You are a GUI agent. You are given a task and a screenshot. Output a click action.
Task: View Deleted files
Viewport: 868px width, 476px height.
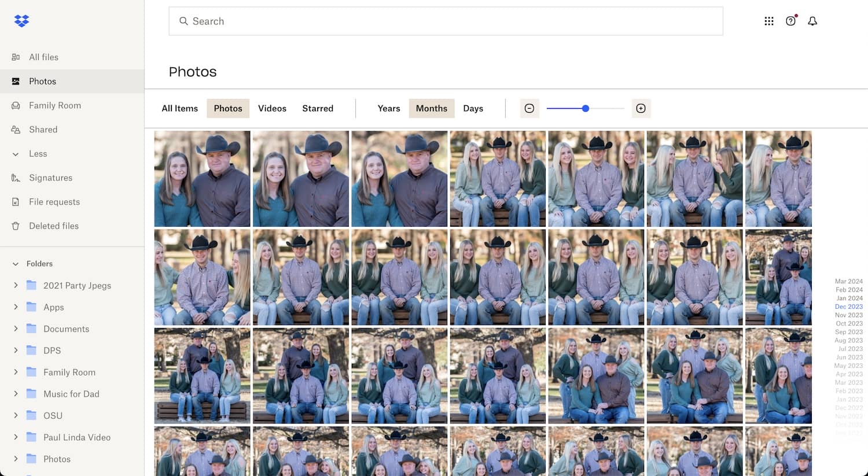pyautogui.click(x=54, y=226)
